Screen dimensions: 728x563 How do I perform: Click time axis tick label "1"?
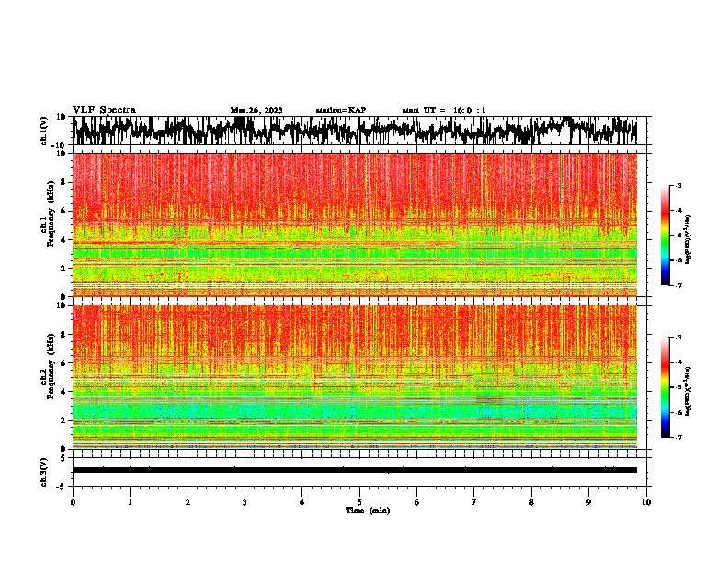click(x=130, y=502)
